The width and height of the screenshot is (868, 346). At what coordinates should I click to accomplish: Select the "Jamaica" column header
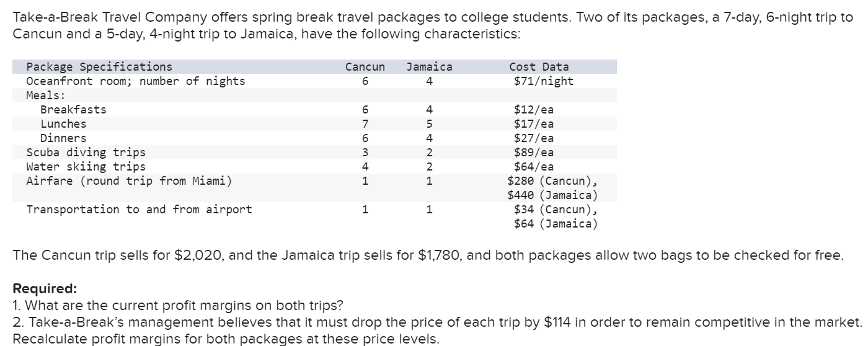[429, 67]
